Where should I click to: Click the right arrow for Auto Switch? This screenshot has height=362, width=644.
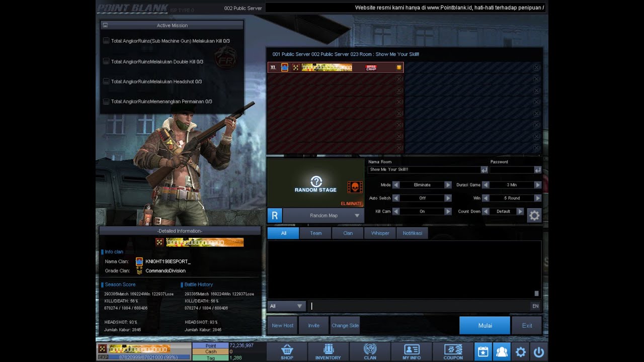point(448,198)
